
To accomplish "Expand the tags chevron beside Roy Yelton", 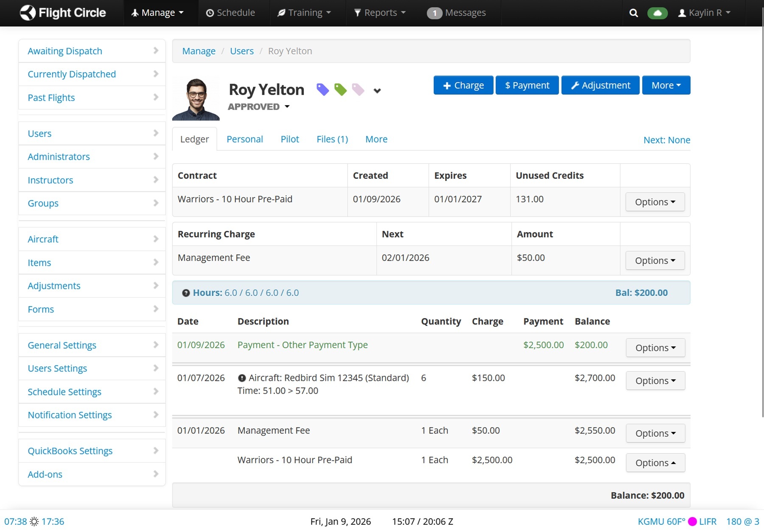I will click(377, 90).
